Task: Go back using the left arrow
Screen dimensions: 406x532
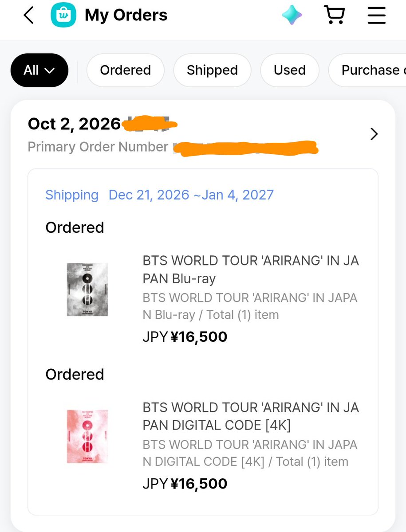Action: coord(28,16)
